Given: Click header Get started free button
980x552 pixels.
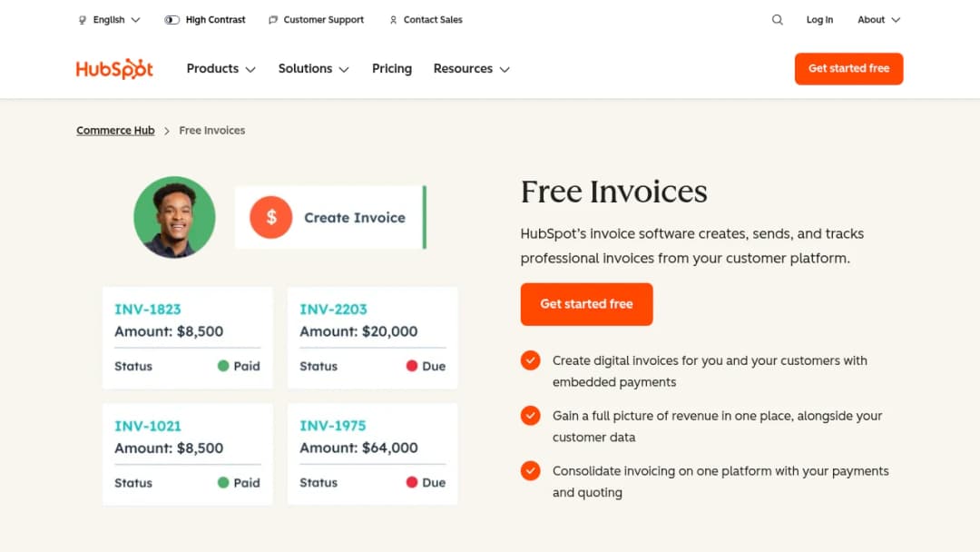Looking at the screenshot, I should point(848,69).
